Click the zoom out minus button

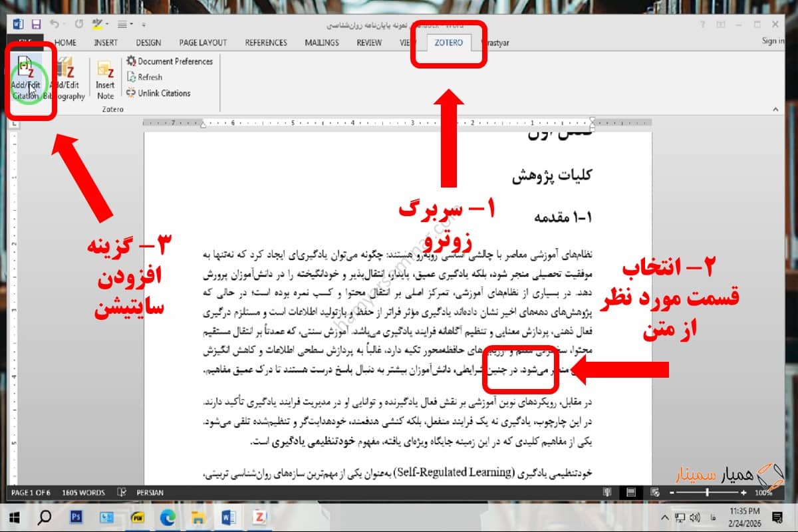click(x=672, y=493)
